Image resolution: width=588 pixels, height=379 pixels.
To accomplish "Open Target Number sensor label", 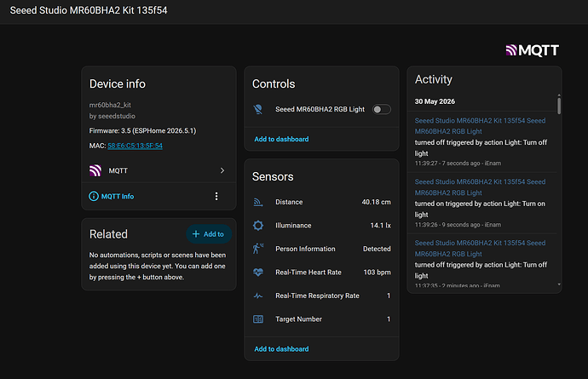I will [298, 319].
